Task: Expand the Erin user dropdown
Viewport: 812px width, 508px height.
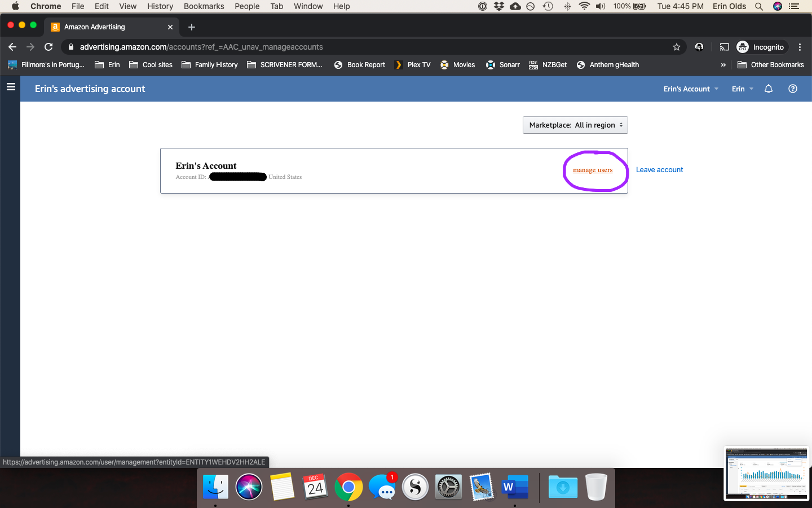Action: coord(743,89)
